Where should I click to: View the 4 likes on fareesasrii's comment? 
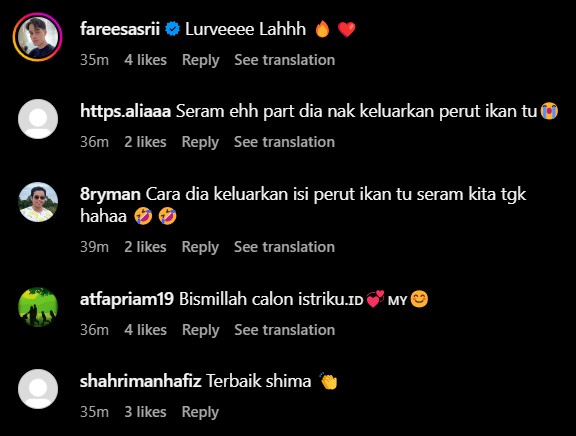coord(145,60)
